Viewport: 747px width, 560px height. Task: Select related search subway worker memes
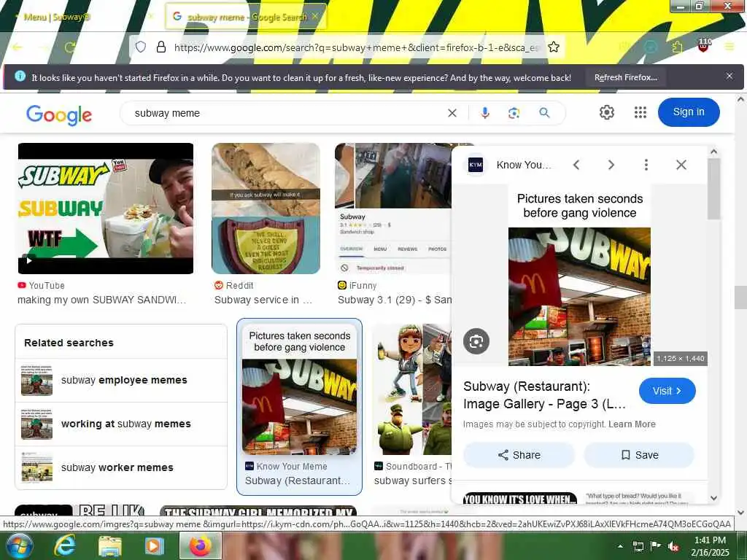point(121,467)
